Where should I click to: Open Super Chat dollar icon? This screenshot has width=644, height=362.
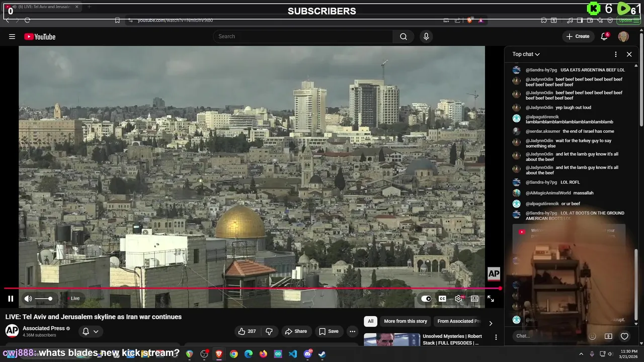(608, 336)
